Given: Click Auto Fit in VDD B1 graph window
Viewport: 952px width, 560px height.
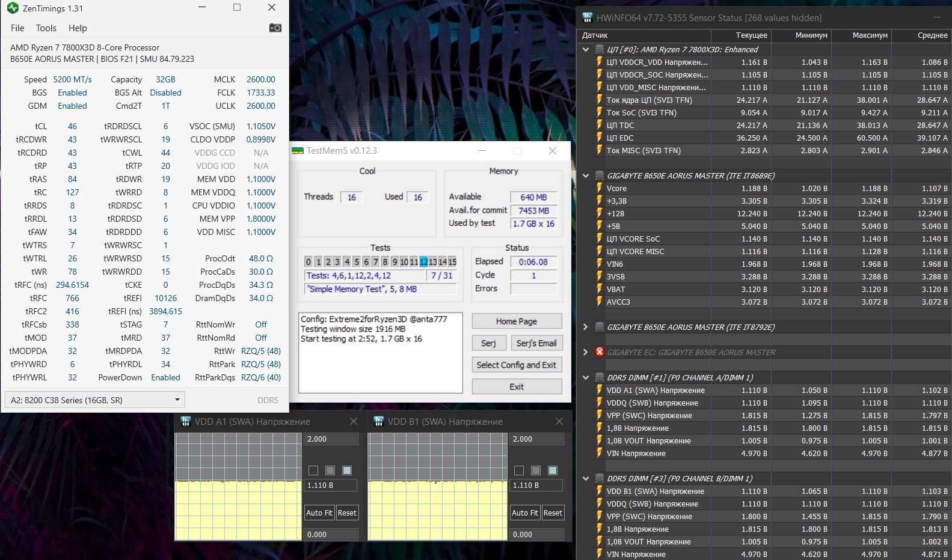Looking at the screenshot, I should [525, 513].
